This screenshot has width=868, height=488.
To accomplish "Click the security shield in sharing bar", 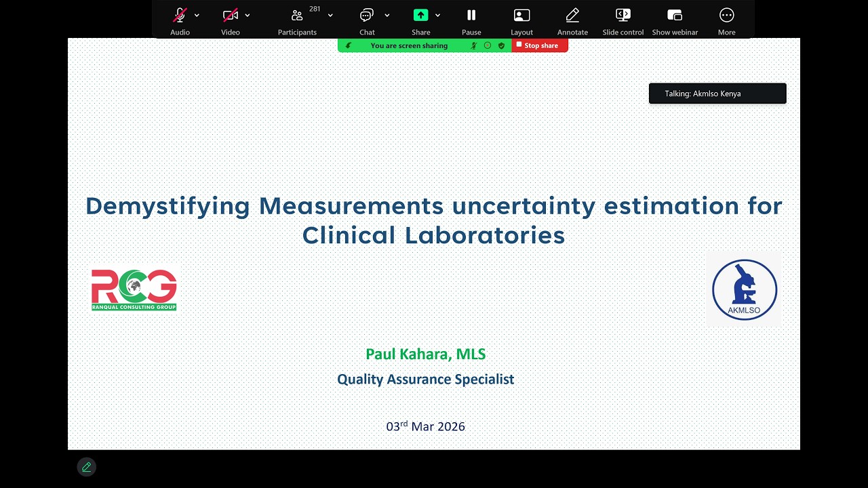I will click(501, 45).
